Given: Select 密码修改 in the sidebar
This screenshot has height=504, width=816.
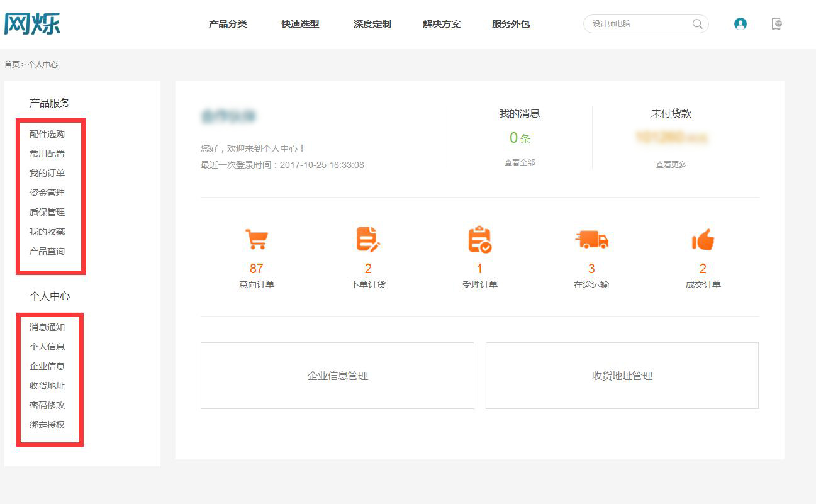Looking at the screenshot, I should [x=47, y=405].
